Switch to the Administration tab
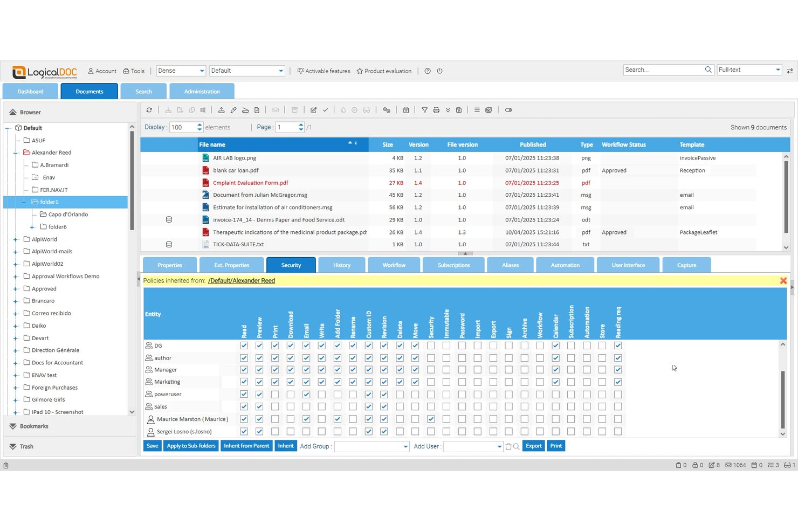Screen dimensions: 798x532 [202, 92]
